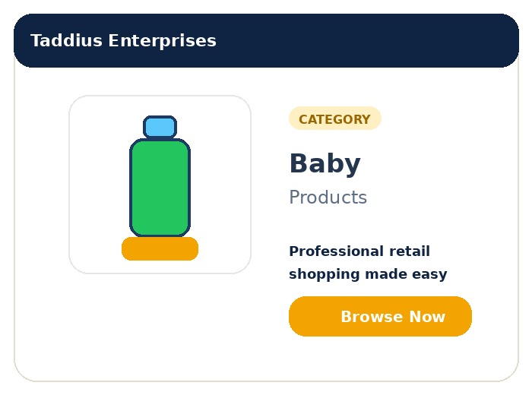The image size is (532, 395).
Task: Click the letter "B" of the Baby heading
Action: tap(298, 164)
